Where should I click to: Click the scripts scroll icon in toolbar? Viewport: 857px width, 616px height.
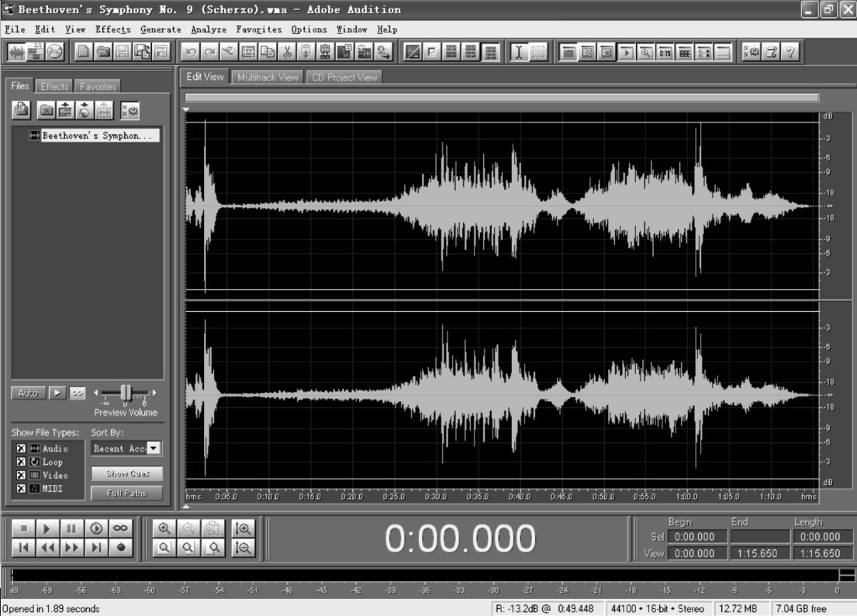(x=771, y=52)
